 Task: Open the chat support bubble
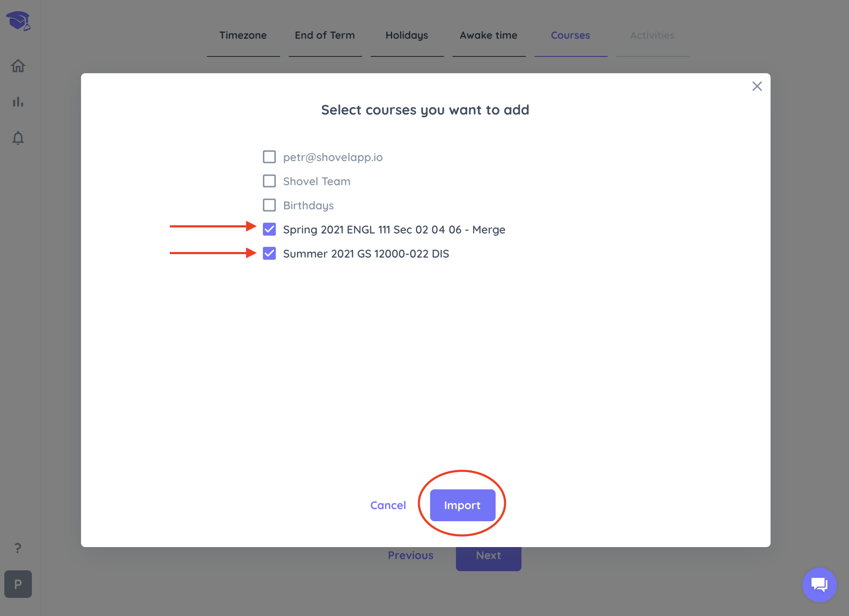point(819,585)
